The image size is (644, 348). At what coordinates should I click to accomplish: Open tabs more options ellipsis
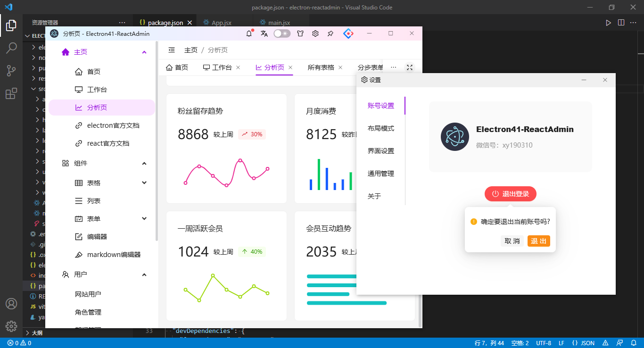(x=394, y=67)
